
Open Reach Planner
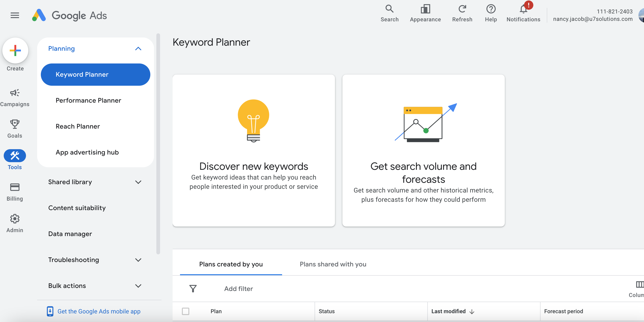[x=95, y=126]
